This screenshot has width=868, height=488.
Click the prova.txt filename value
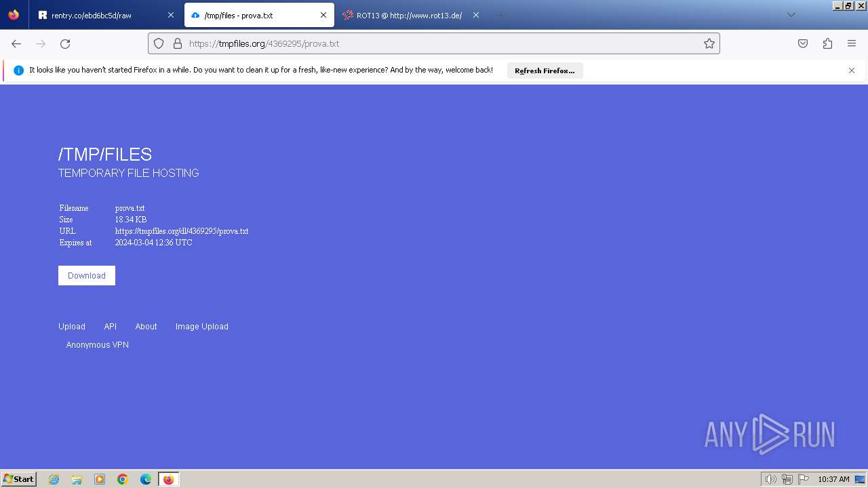tap(130, 208)
